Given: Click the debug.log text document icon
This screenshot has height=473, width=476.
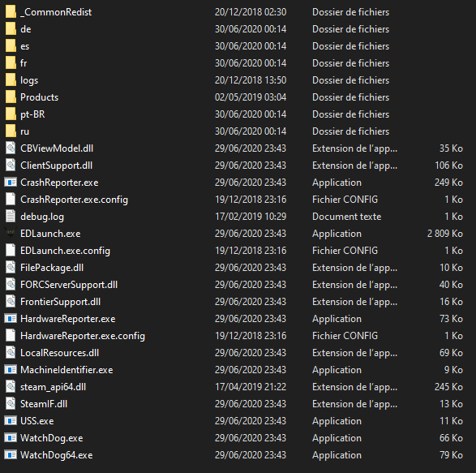Looking at the screenshot, I should [x=11, y=217].
